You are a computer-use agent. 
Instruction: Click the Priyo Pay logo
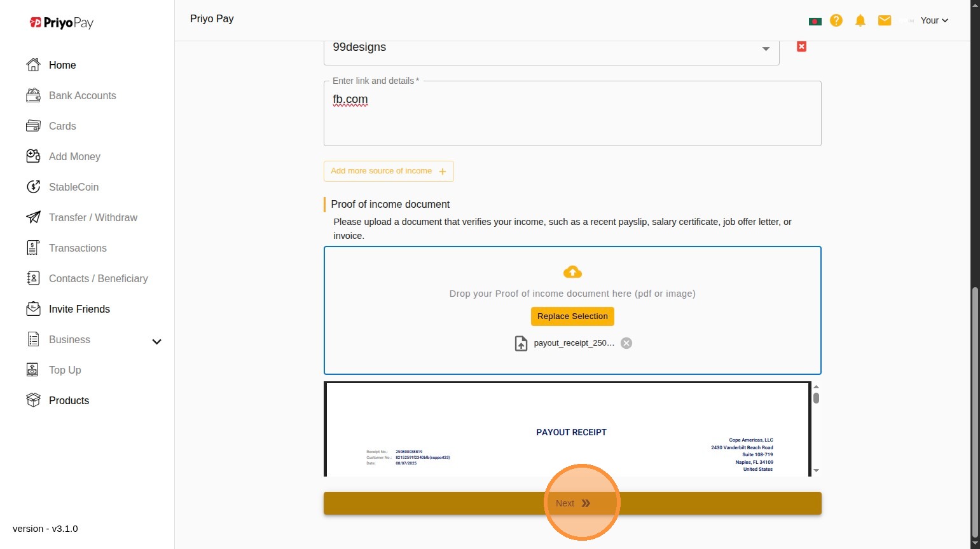(x=62, y=23)
